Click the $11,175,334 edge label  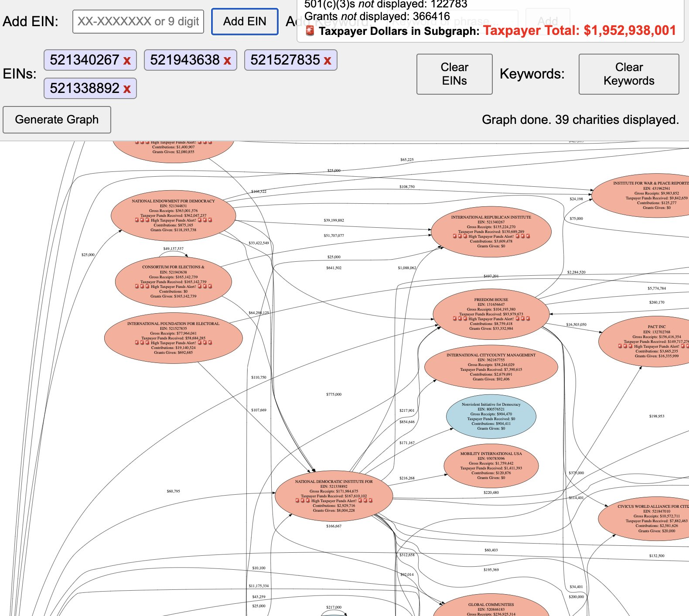coord(259,586)
